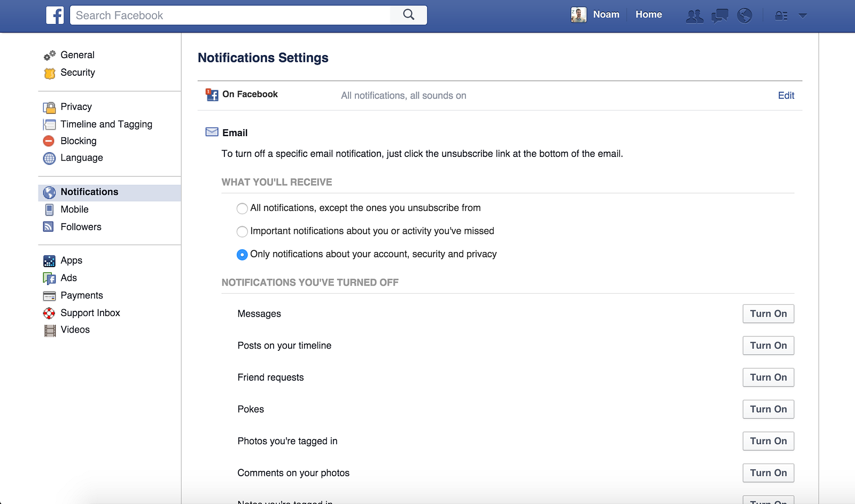This screenshot has width=855, height=504.
Task: Open Support Inbox from sidebar
Action: pyautogui.click(x=90, y=313)
